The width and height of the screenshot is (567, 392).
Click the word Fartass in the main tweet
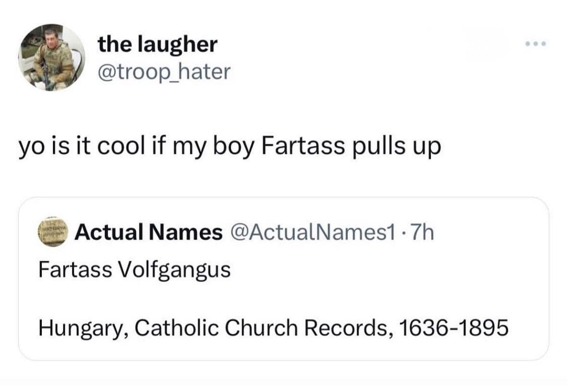(303, 147)
